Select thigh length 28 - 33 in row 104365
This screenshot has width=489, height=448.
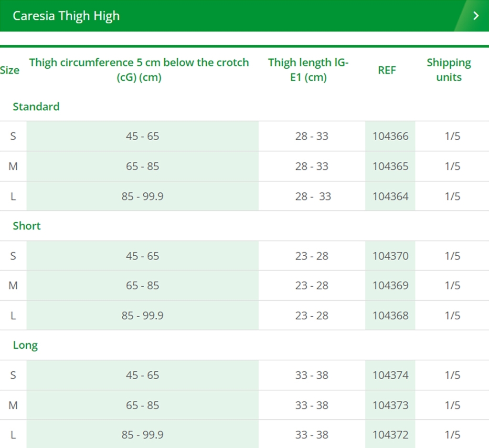[x=312, y=167]
